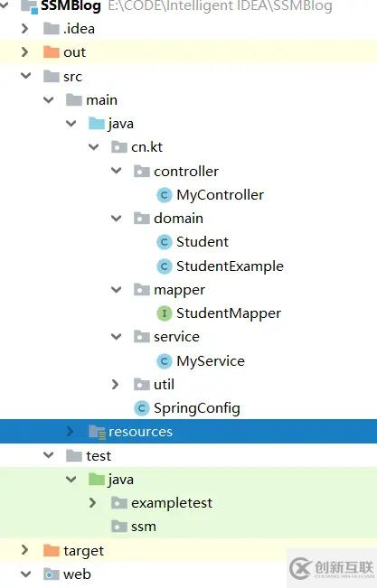This screenshot has width=377, height=588.
Task: Click the StudentMapper interface icon
Action: (x=165, y=313)
